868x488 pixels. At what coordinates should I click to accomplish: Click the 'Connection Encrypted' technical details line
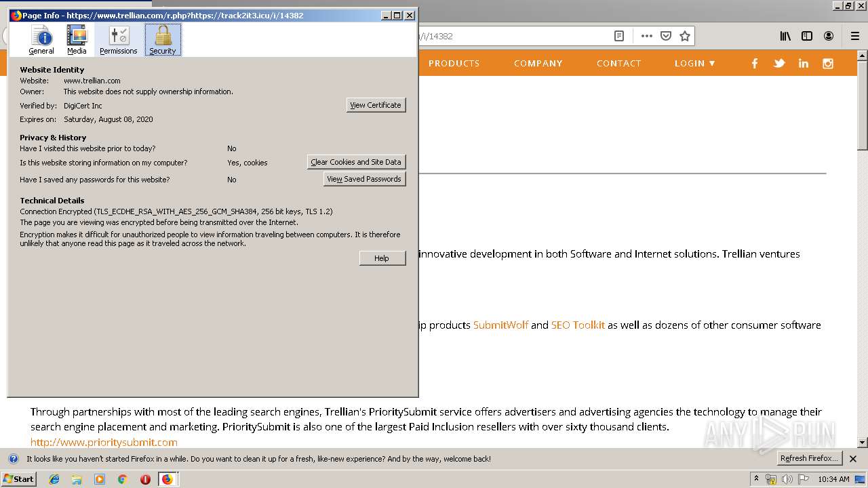coord(176,211)
